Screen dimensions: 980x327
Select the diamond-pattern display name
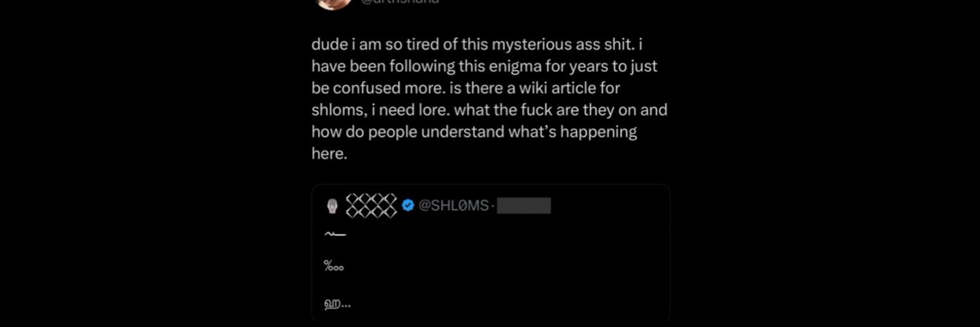[x=371, y=205]
